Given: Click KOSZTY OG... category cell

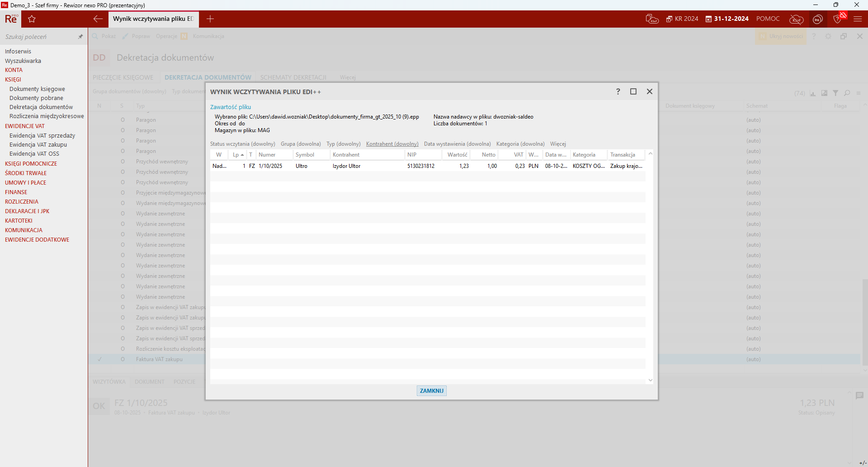Looking at the screenshot, I should coord(589,166).
